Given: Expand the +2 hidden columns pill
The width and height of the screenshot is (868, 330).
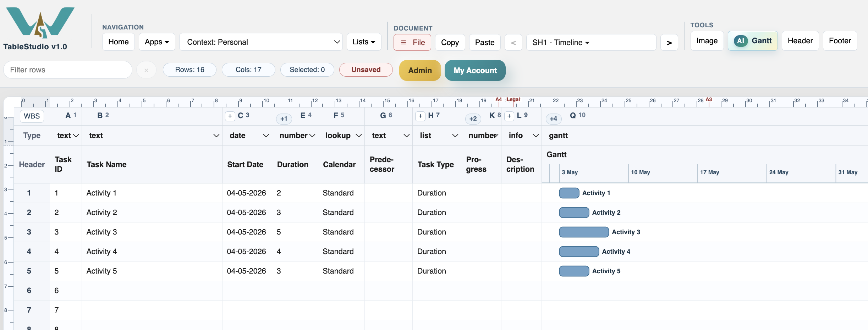Looking at the screenshot, I should pos(473,119).
